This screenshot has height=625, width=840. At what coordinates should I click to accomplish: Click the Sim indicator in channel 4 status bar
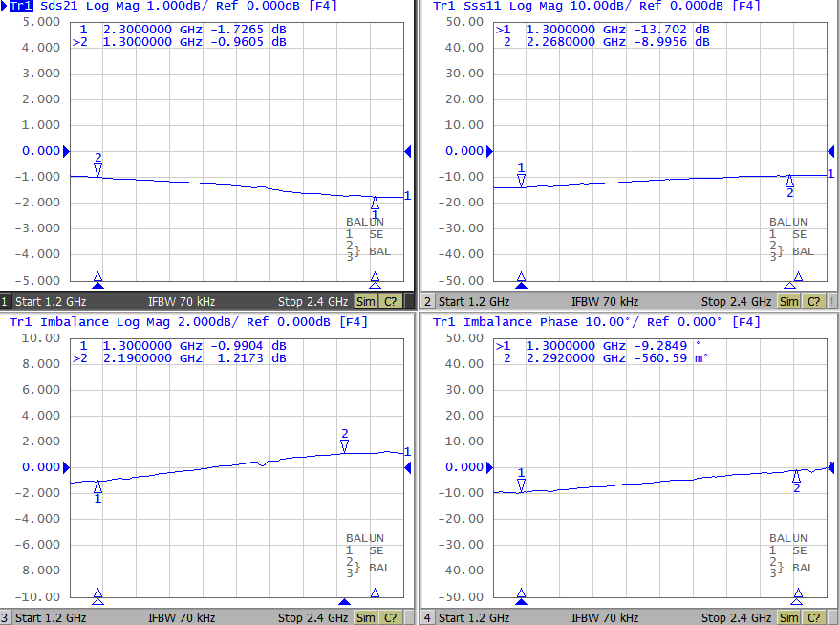(x=788, y=618)
